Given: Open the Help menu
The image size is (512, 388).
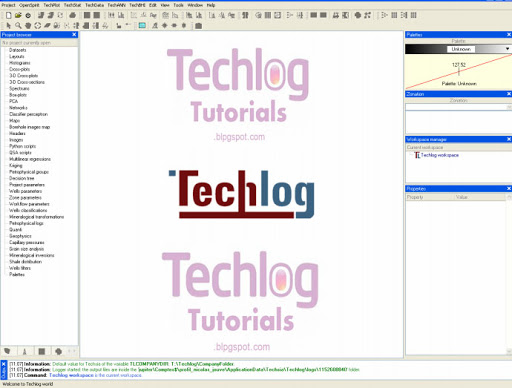Looking at the screenshot, I should 211,5.
